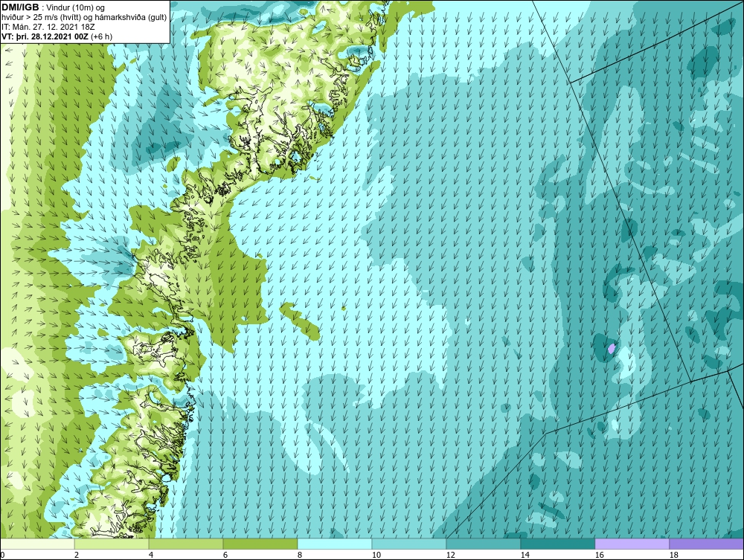Screen dimensions: 744x560
Task: Click scale number 14 under the legend
Action: pos(525,555)
